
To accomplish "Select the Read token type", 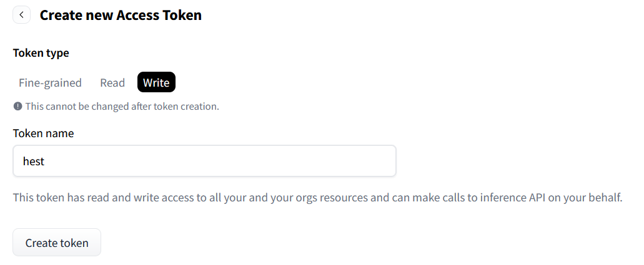I will pos(112,82).
